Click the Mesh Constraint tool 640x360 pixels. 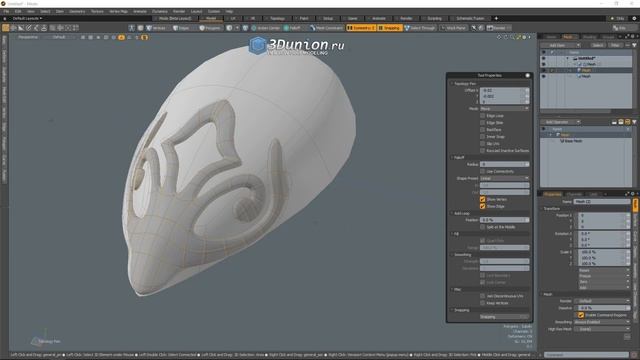[x=326, y=28]
